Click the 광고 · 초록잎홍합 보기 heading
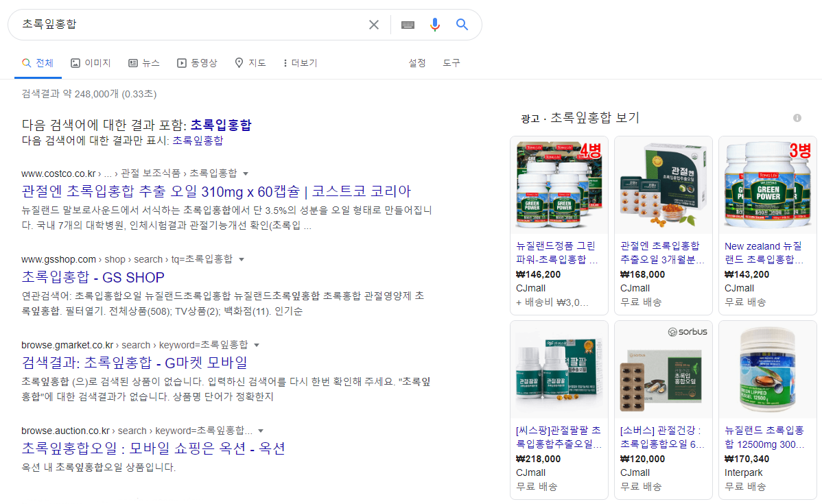The width and height of the screenshot is (822, 504). 580,118
